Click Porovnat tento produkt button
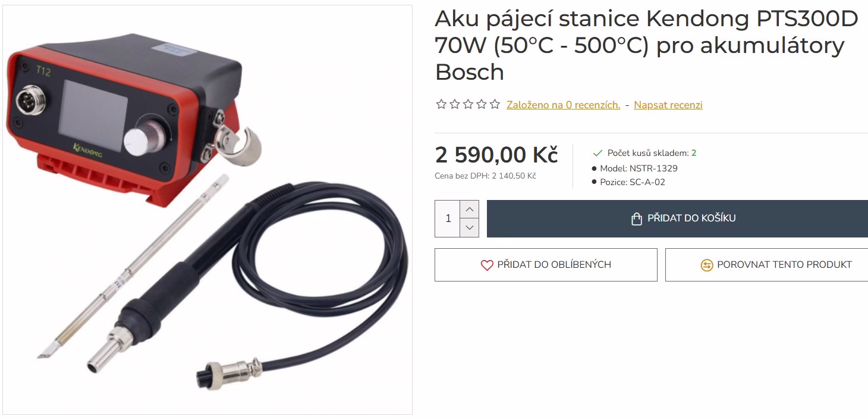Image resolution: width=868 pixels, height=419 pixels. click(x=766, y=265)
